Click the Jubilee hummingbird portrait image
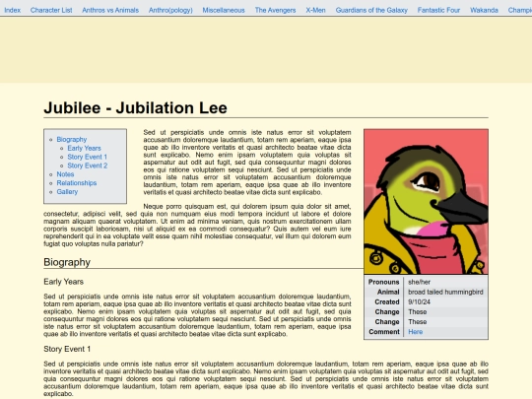The height and width of the screenshot is (399, 532). coord(427,202)
